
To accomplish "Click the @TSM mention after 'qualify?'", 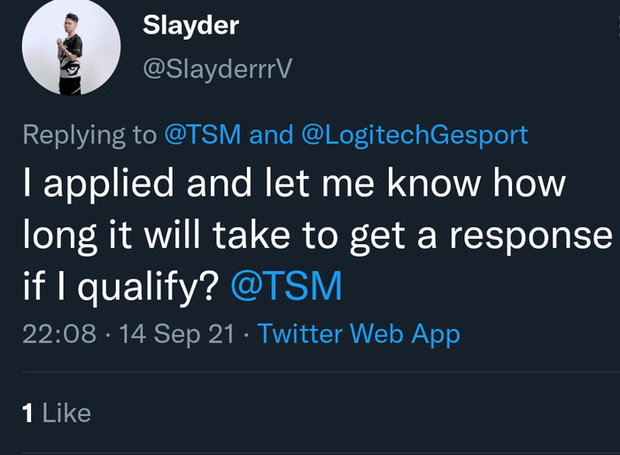I will 287,287.
